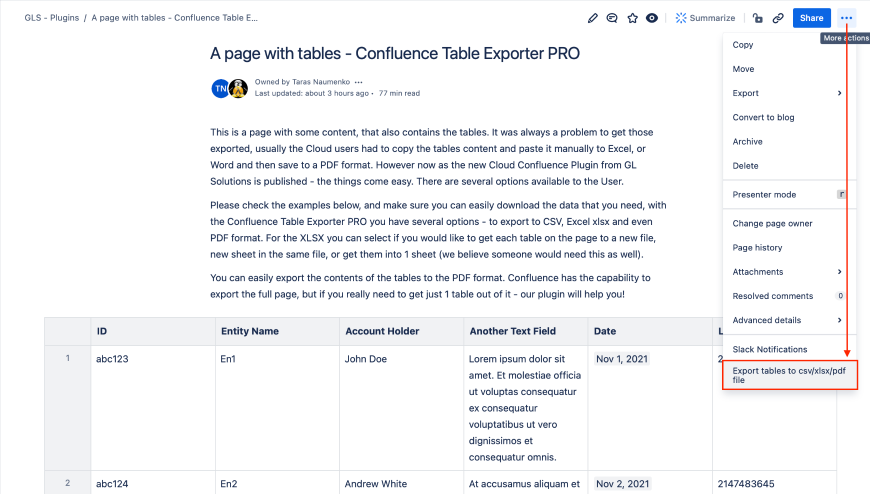Expand the Attachments submenu
Viewport: 870px width, 494px height.
click(788, 272)
